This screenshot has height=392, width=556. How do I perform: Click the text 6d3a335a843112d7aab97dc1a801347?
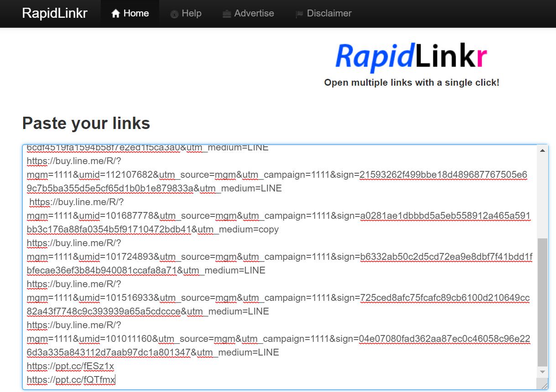pos(109,352)
